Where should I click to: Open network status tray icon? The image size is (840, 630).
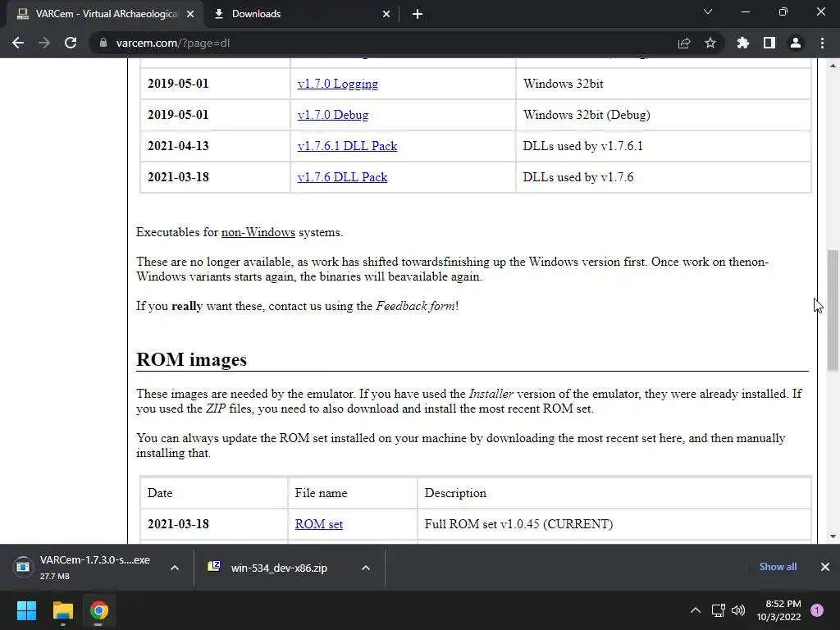point(718,610)
